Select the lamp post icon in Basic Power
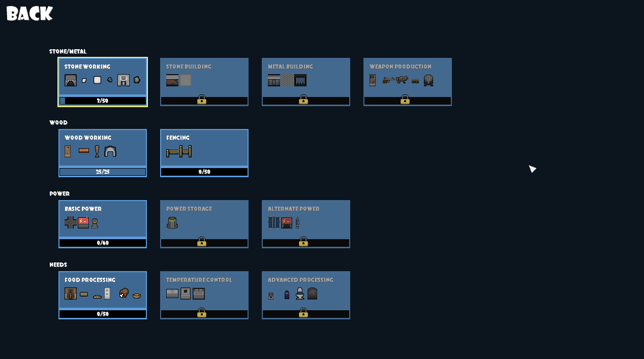 (x=95, y=223)
